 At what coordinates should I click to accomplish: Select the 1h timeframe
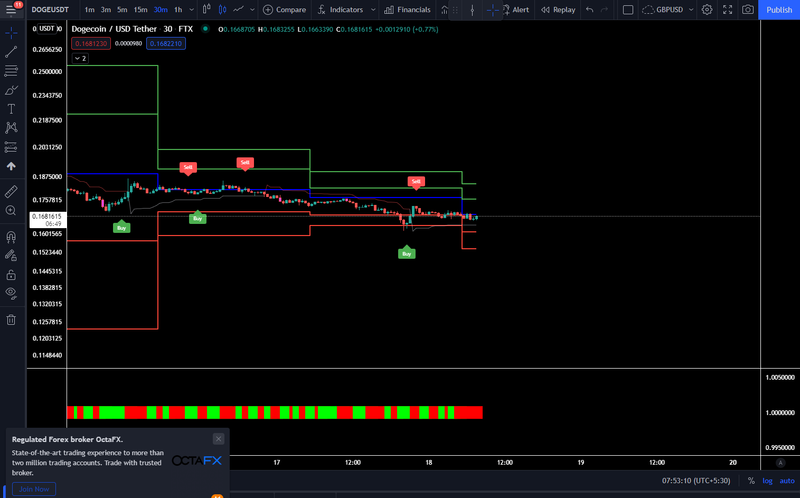(x=178, y=10)
